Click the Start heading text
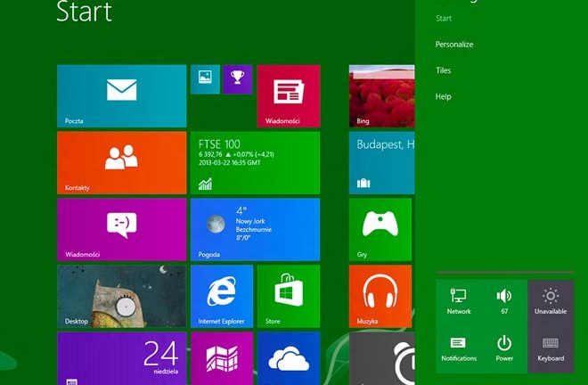Viewport: 588px width, 385px height. (x=84, y=12)
